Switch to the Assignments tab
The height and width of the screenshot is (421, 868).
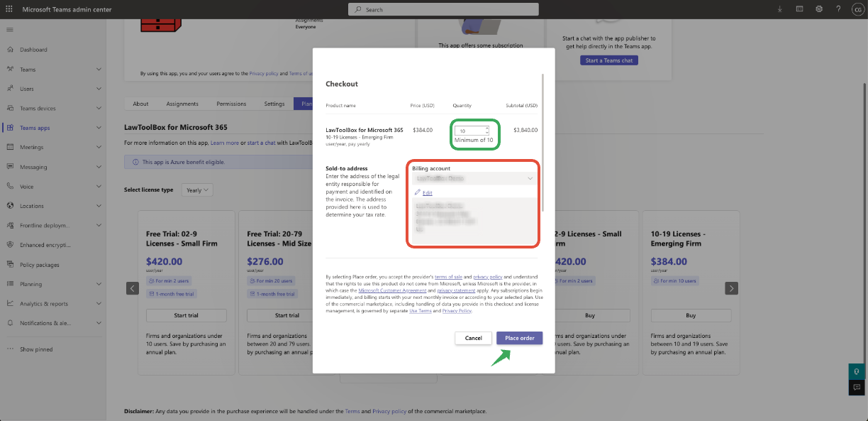(182, 104)
